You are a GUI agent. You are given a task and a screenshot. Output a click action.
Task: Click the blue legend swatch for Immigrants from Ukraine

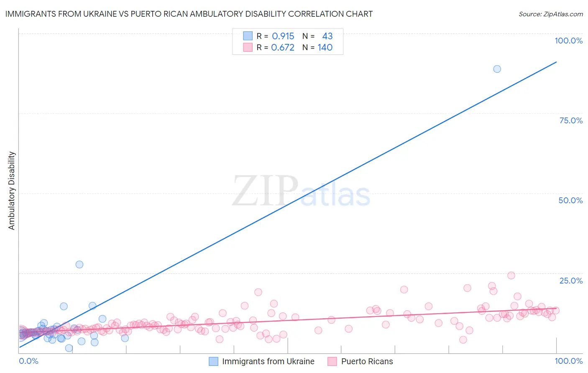click(x=213, y=361)
